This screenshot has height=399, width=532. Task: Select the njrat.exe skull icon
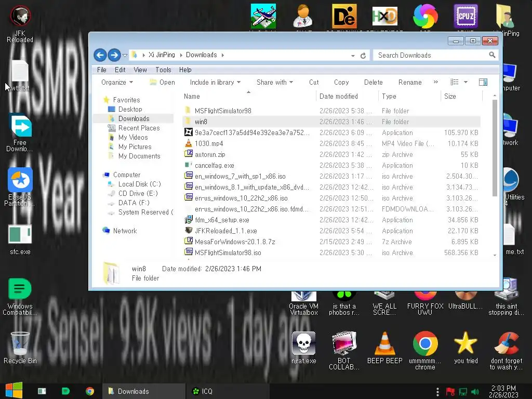[303, 348]
